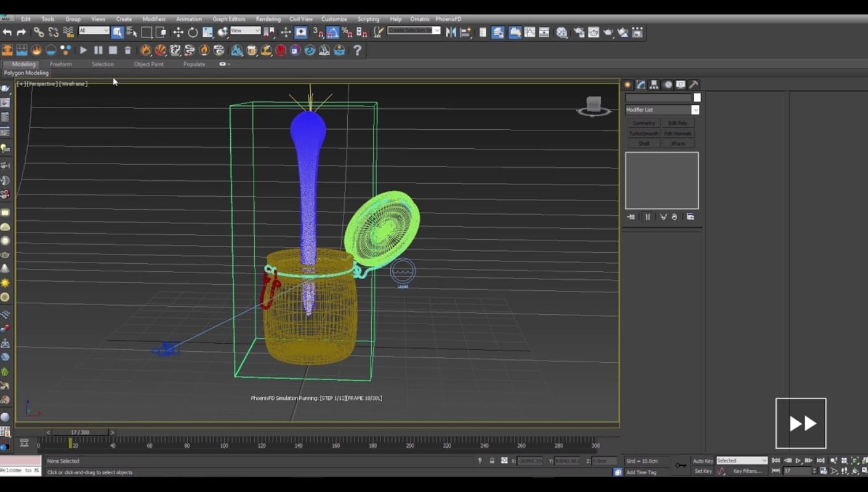This screenshot has width=868, height=492.
Task: Click the PhoenixFD delete cache trash icon
Action: pyautogui.click(x=128, y=50)
